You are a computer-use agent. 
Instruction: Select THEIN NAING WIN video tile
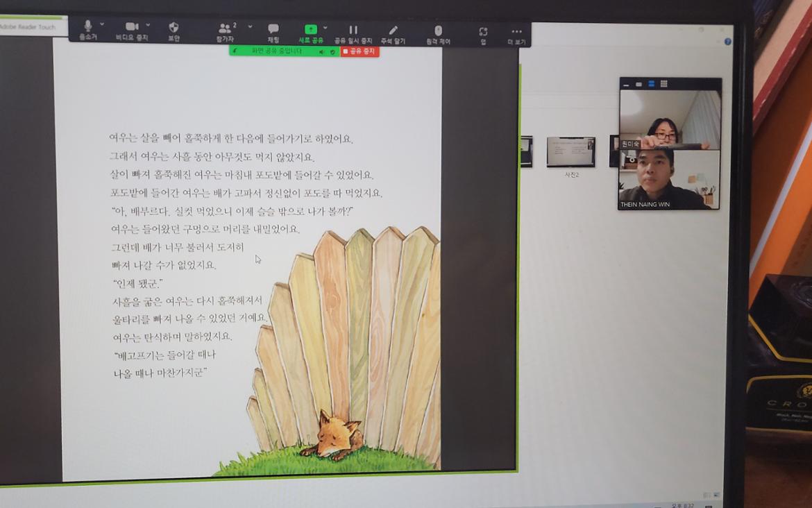pos(669,180)
